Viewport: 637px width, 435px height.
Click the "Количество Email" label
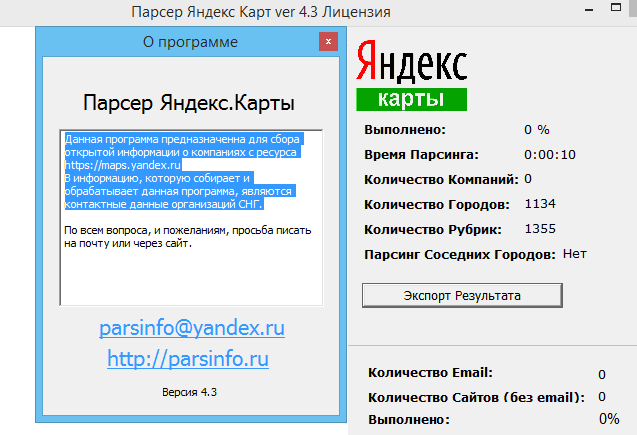[x=430, y=373]
